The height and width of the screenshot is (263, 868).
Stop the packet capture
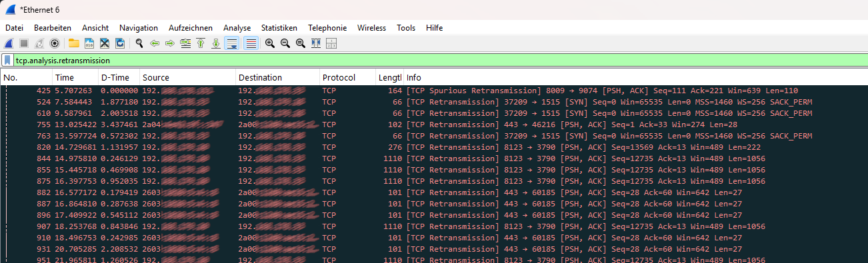[24, 43]
